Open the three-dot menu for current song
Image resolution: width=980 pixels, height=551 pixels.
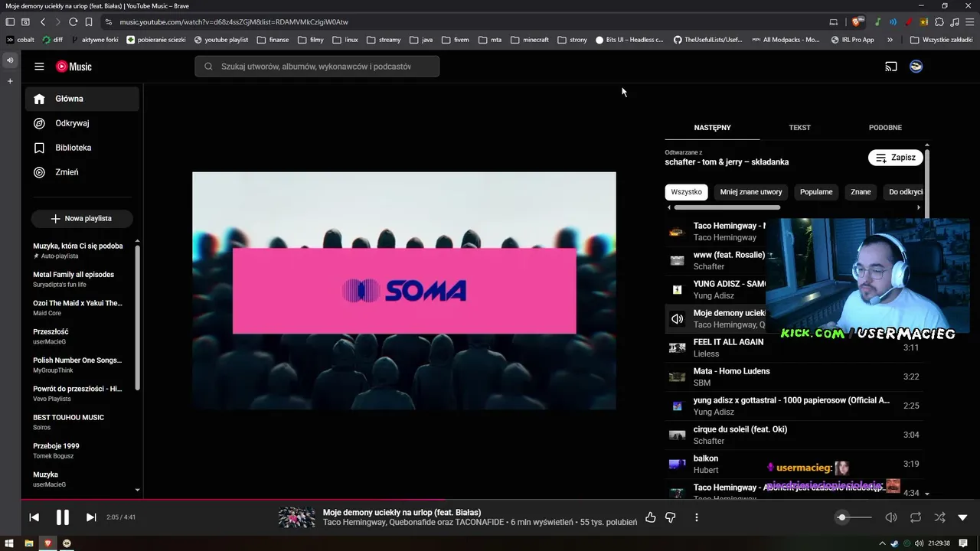point(696,517)
